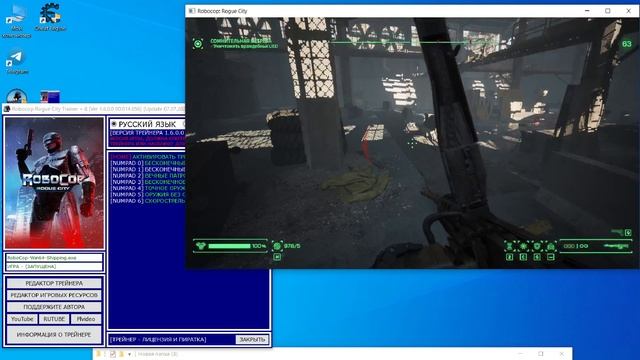Screen dimensions: 640x360
Task: Open the Cheat Engine desktop shortcut
Action: 50,17
